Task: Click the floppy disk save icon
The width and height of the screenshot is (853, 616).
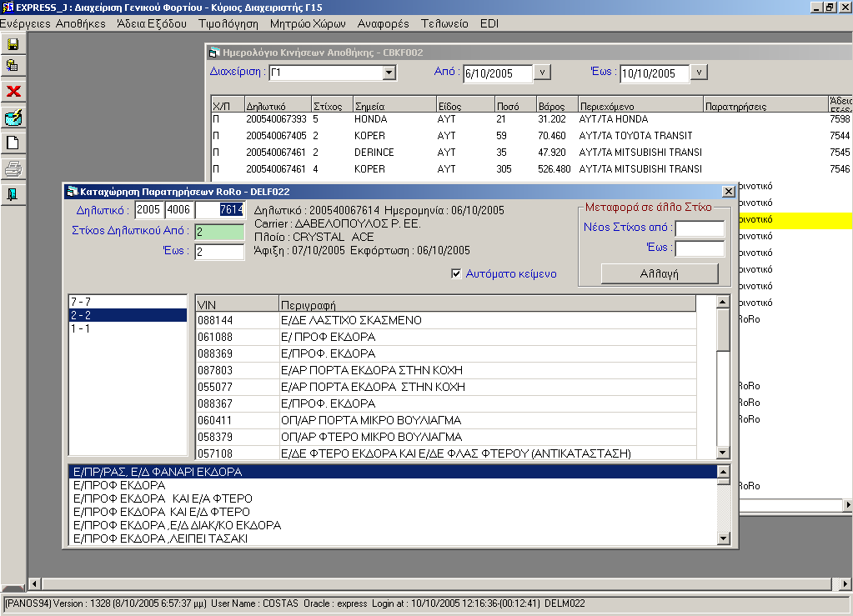Action: click(13, 44)
